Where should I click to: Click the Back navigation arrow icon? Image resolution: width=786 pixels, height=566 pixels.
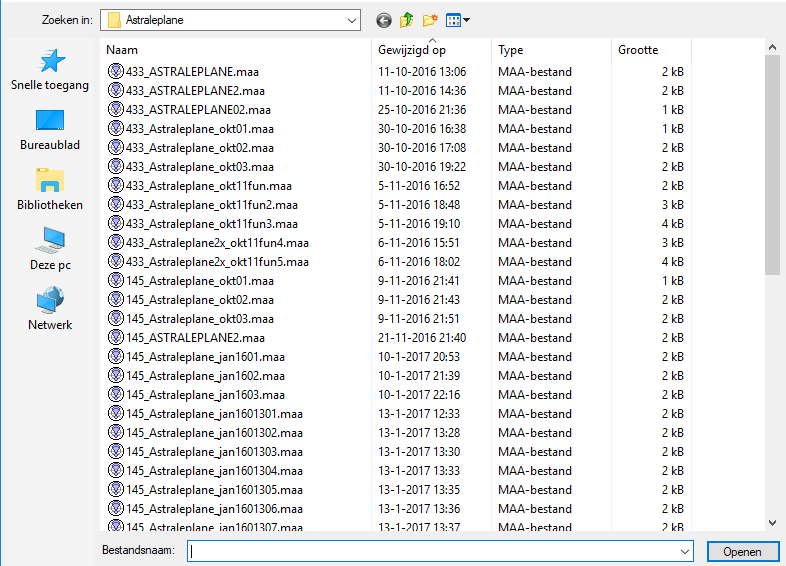pyautogui.click(x=383, y=20)
